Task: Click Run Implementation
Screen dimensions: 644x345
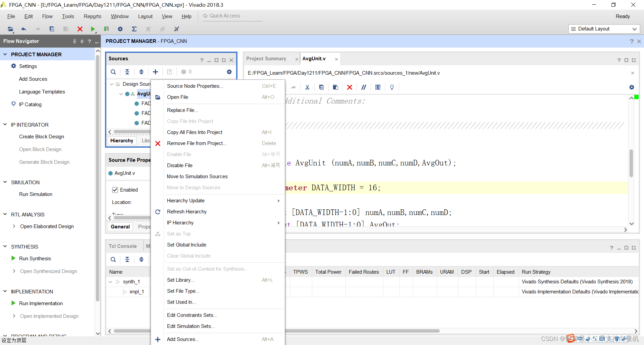Action: (x=41, y=303)
